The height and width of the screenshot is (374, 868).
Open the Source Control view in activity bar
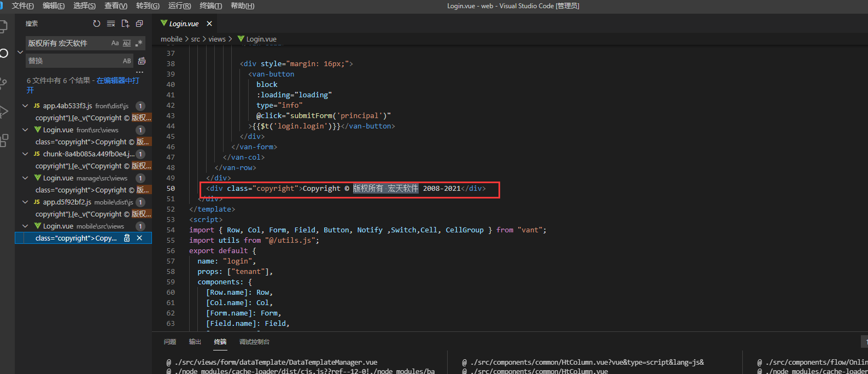coord(4,83)
